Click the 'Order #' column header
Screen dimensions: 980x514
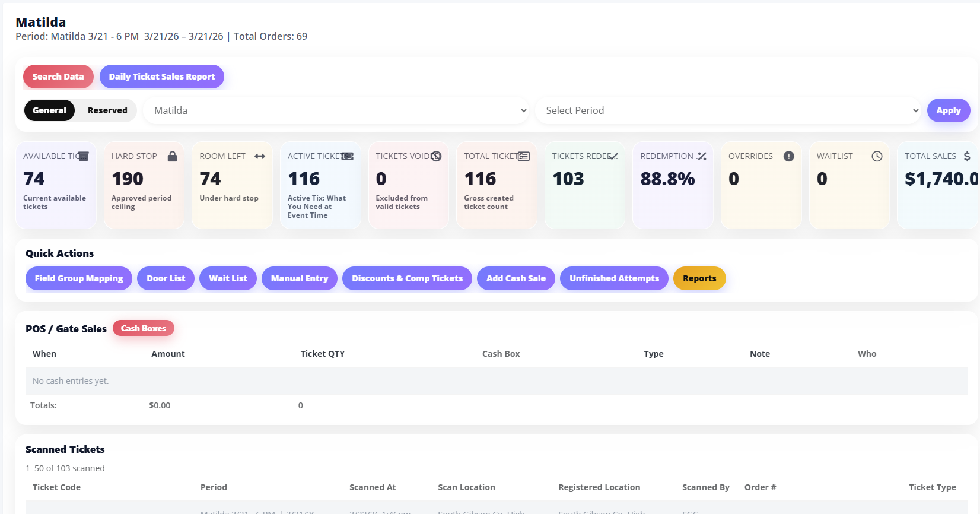[x=761, y=487]
